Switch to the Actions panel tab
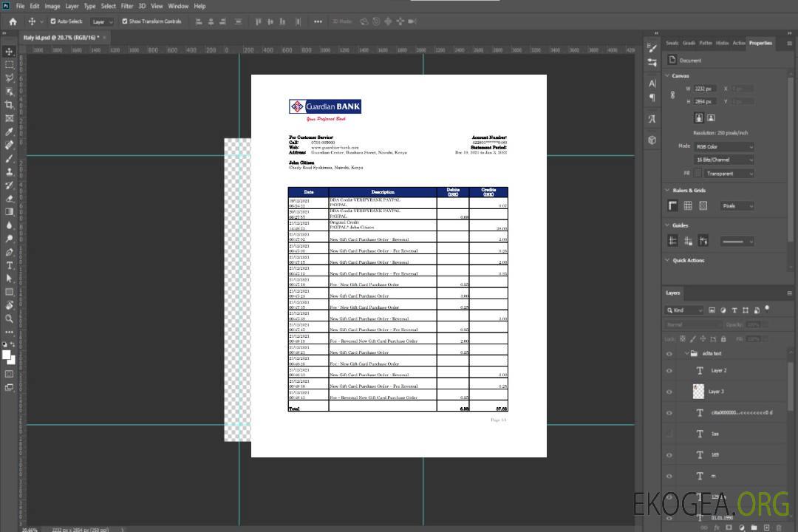The width and height of the screenshot is (798, 532). [738, 44]
